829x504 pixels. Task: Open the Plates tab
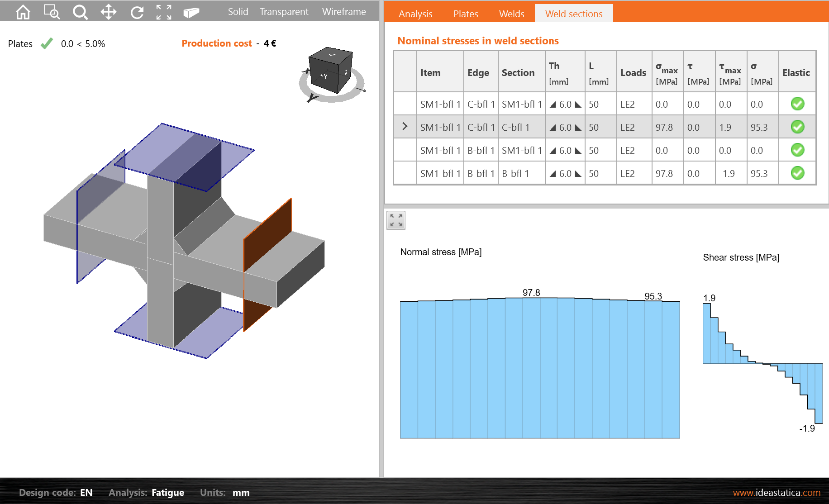pos(466,14)
